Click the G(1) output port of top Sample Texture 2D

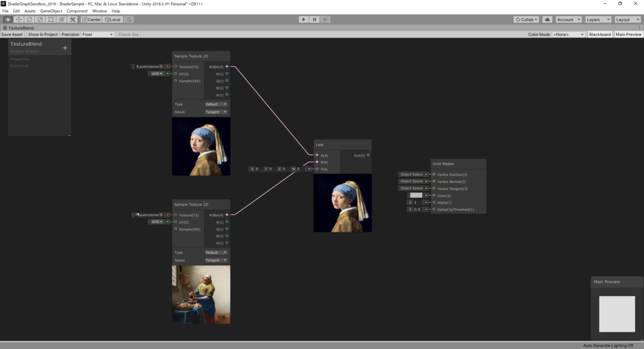tap(227, 81)
